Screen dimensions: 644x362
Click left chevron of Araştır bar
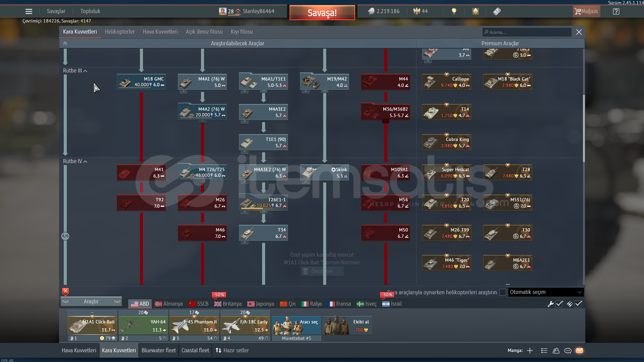(x=65, y=301)
